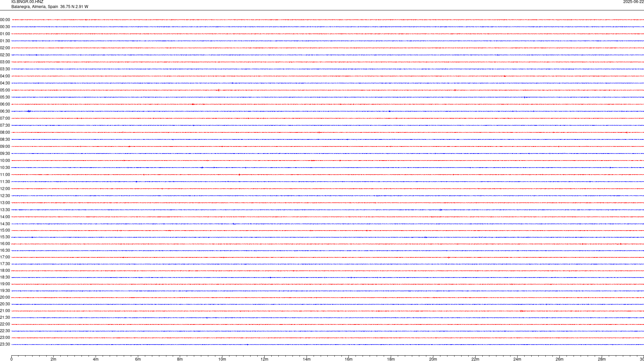Select the 10:30 time label

(x=5, y=168)
